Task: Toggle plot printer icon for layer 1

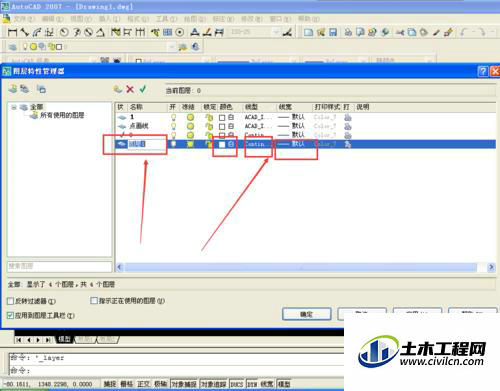Action: pos(348,117)
